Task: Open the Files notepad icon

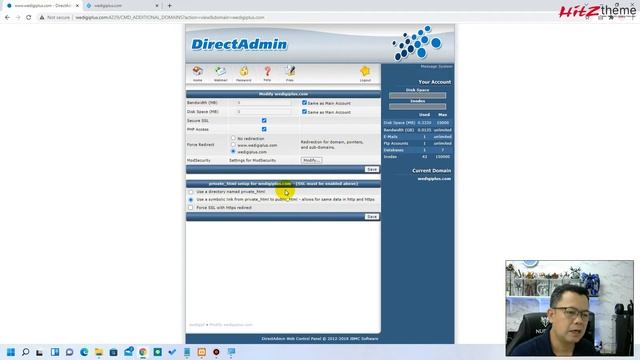Action: 290,72
